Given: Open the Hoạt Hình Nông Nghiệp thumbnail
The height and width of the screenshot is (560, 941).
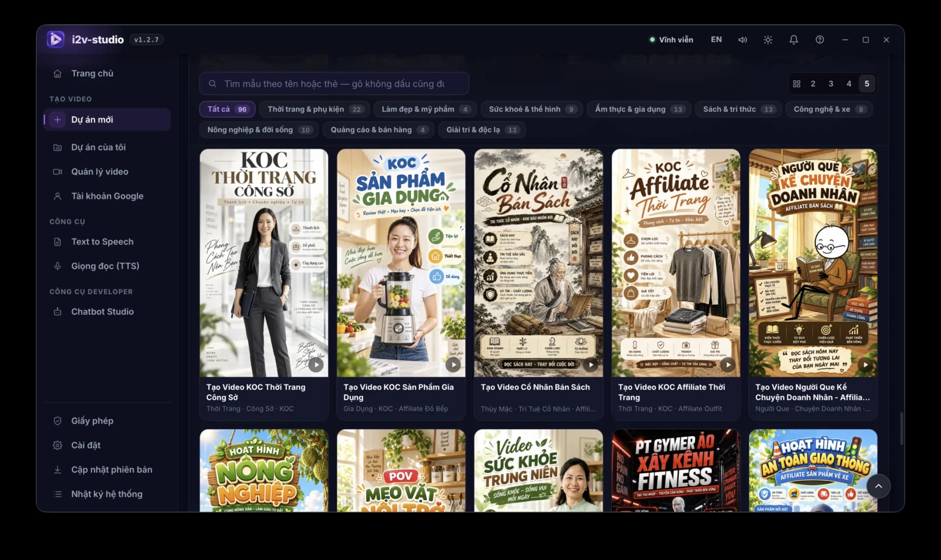Looking at the screenshot, I should click(264, 471).
